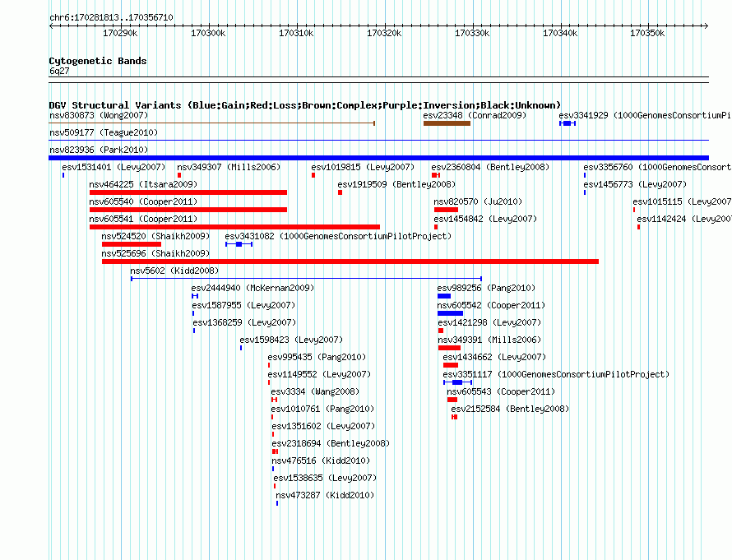
Task: Open esv995435 (Pang2010) label
Action: [317, 357]
